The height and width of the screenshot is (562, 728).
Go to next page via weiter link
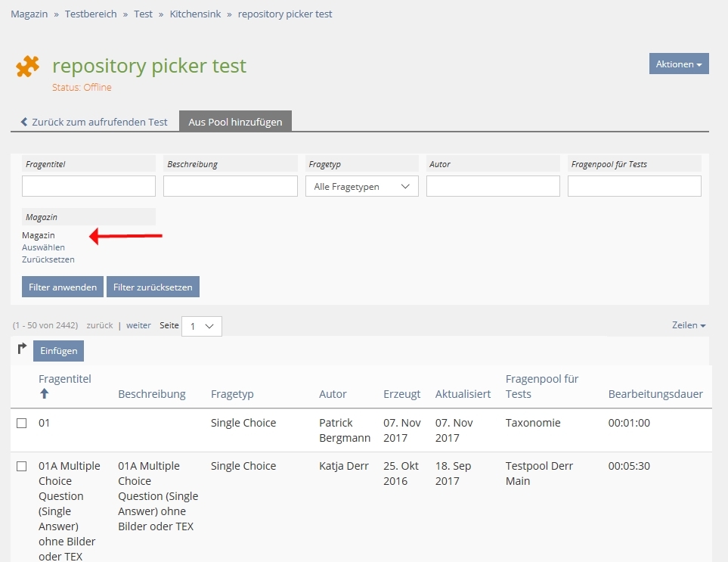pyautogui.click(x=138, y=325)
